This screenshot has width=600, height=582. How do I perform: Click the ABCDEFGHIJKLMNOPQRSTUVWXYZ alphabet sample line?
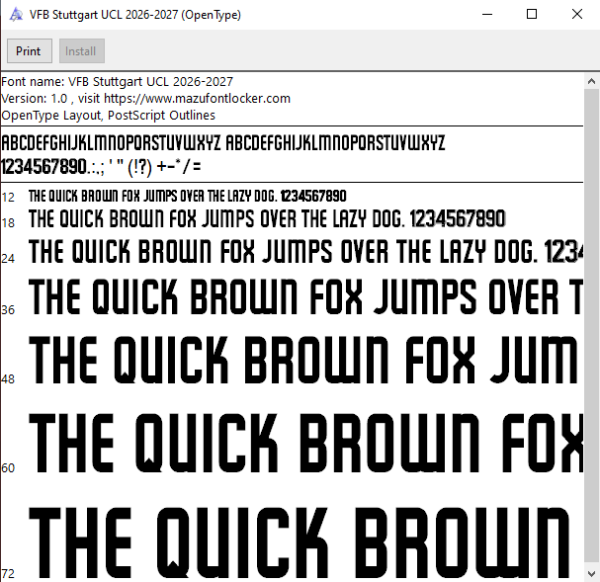tap(223, 143)
